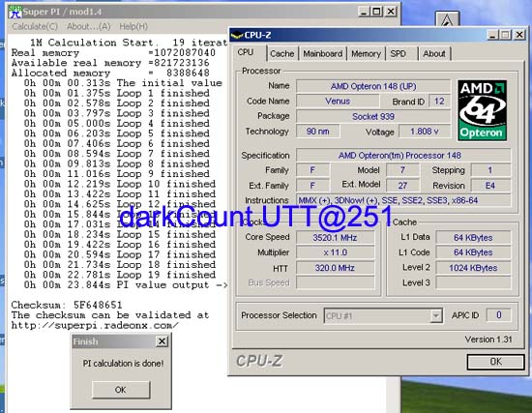The height and width of the screenshot is (413, 532).
Task: Click the APIC ID value field
Action: 498,315
